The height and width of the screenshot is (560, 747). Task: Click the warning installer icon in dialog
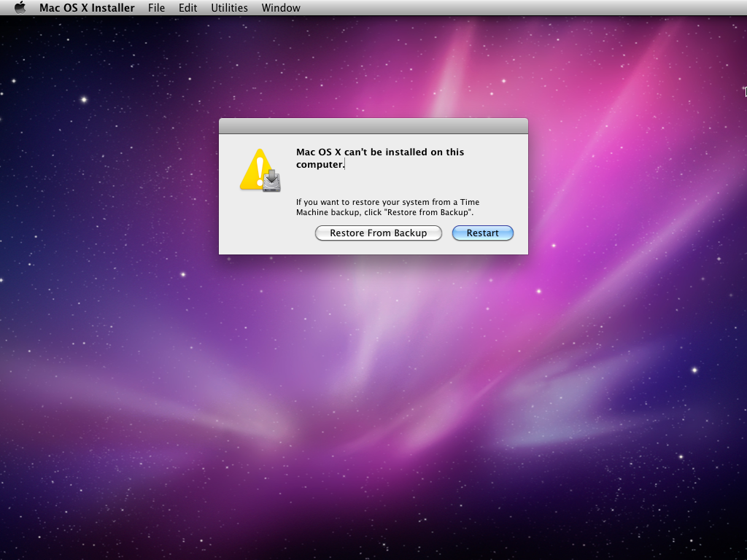[x=260, y=171]
